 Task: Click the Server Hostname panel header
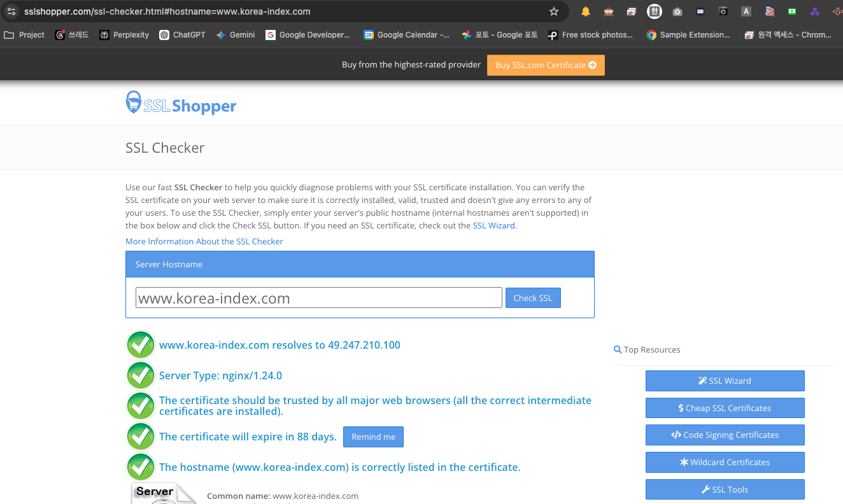360,264
